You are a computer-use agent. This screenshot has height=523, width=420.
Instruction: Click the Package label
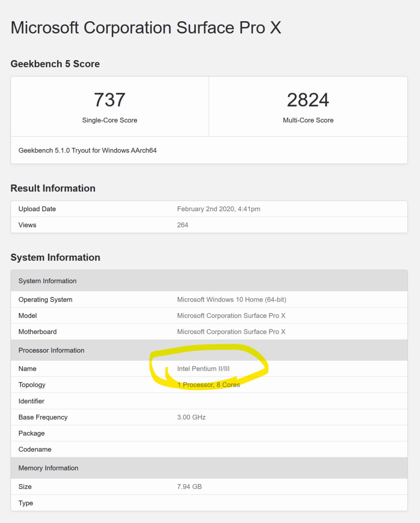tap(31, 434)
